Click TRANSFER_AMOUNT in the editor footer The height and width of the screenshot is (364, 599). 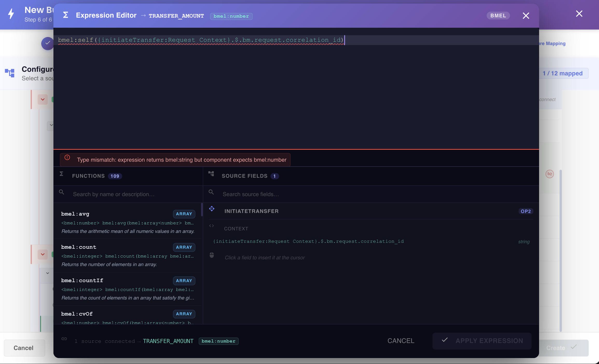click(168, 341)
